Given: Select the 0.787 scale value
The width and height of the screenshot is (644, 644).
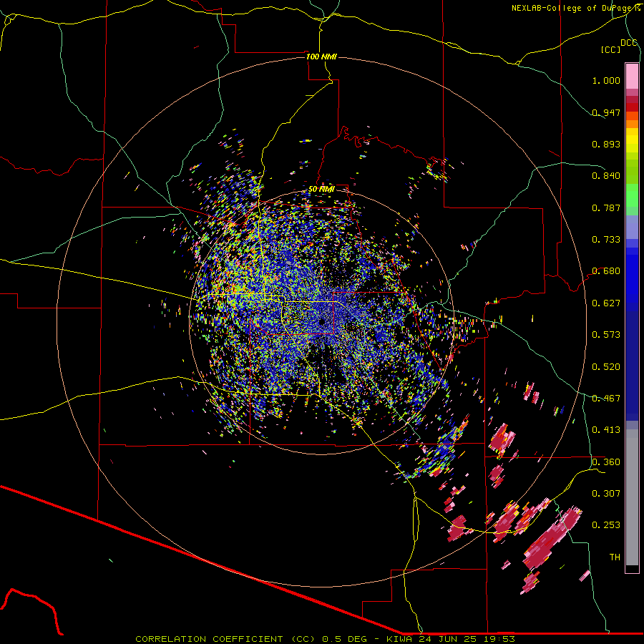Looking at the screenshot, I should point(606,208).
